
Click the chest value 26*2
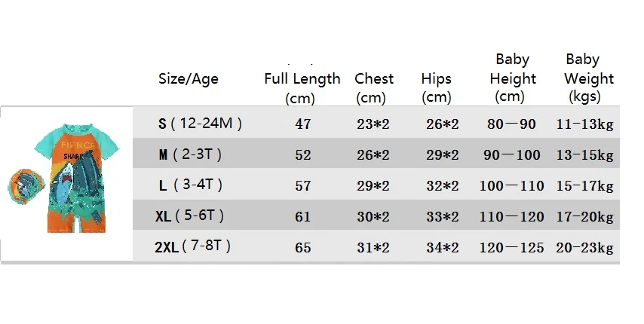coord(373,155)
